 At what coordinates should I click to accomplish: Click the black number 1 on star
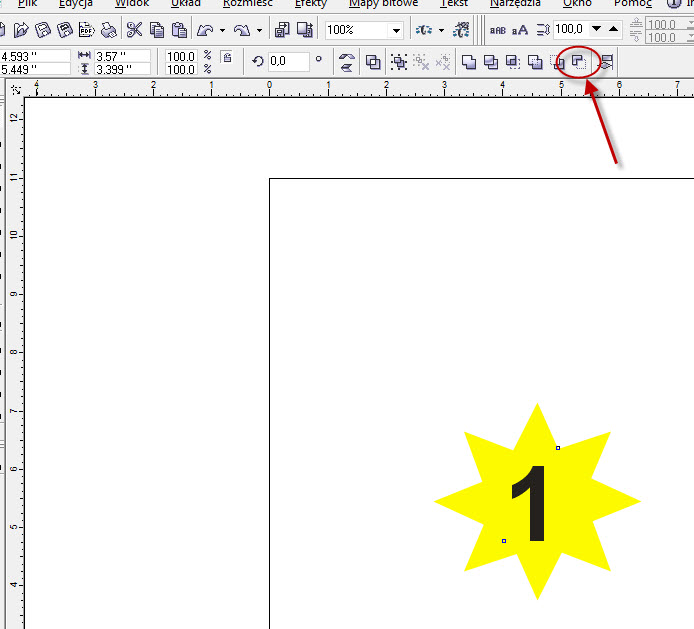tap(531, 505)
